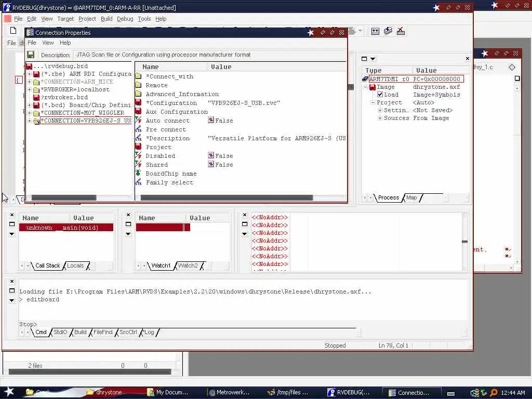Click the New file toolbar icon
Viewport: 532px width, 399px height.
[13, 31]
